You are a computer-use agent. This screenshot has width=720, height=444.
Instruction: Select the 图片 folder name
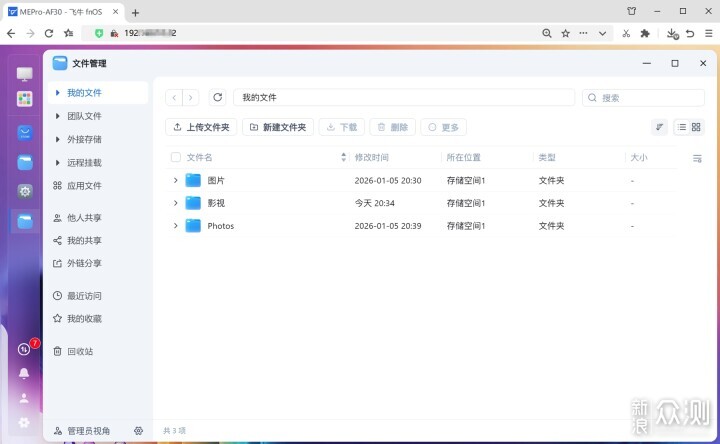click(216, 180)
